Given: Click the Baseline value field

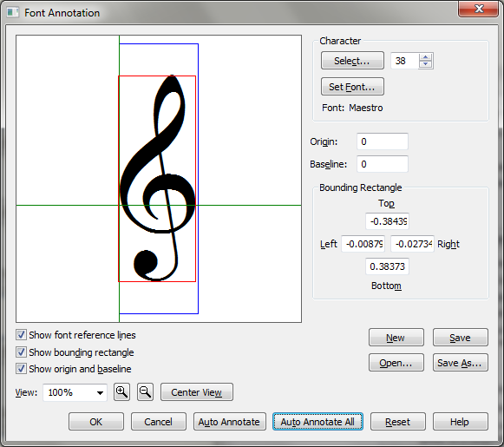Looking at the screenshot, I should [383, 164].
